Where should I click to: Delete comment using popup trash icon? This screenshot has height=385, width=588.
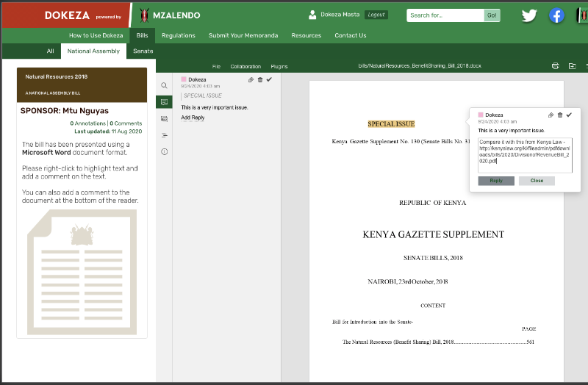click(x=560, y=115)
